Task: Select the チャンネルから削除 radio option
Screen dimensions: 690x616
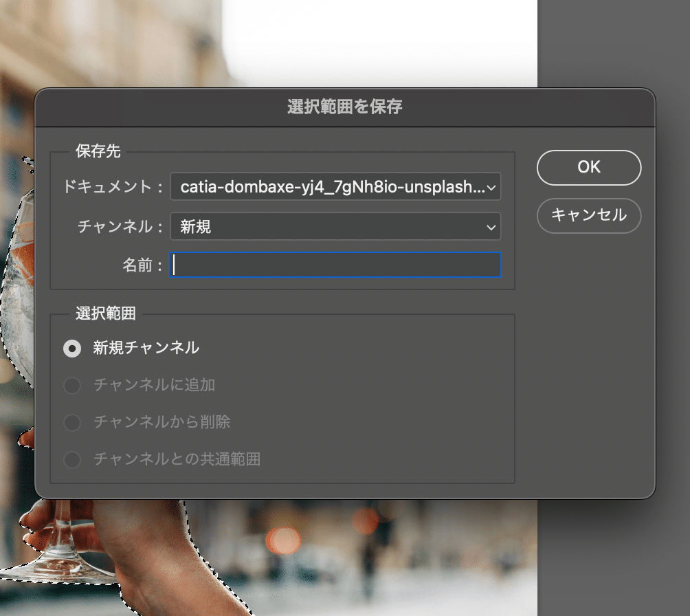Action: [72, 422]
